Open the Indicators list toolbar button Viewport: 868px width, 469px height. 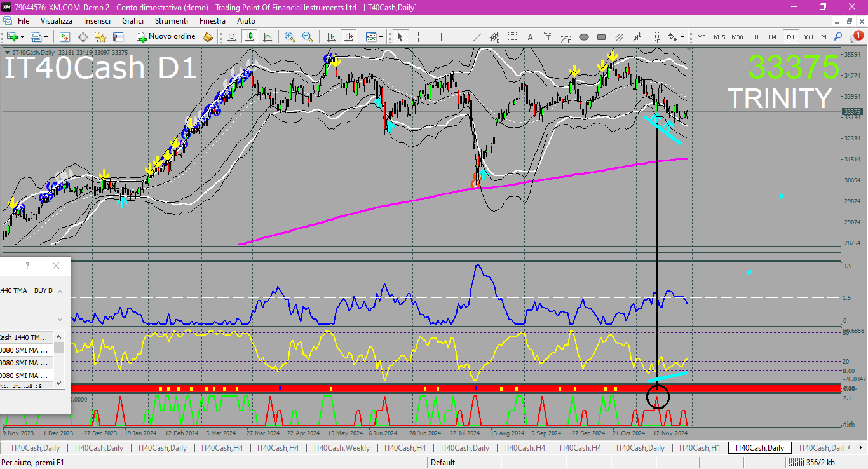(x=370, y=37)
